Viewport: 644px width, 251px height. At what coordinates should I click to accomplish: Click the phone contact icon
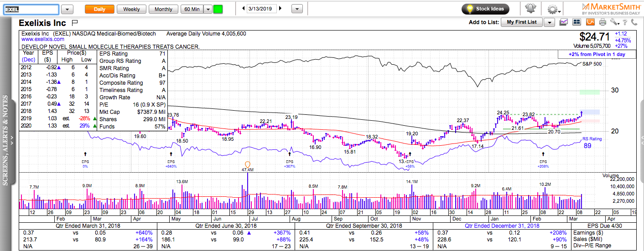(634, 22)
